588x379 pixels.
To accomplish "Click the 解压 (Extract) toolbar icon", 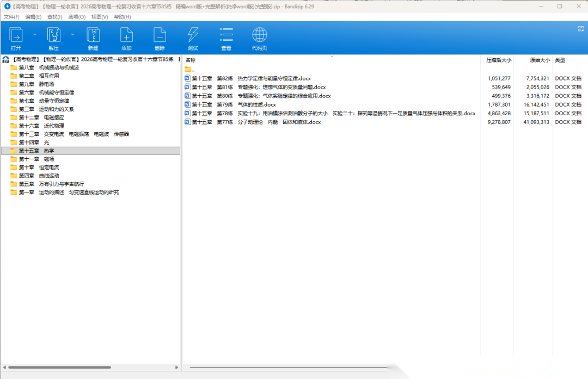I will tap(53, 35).
